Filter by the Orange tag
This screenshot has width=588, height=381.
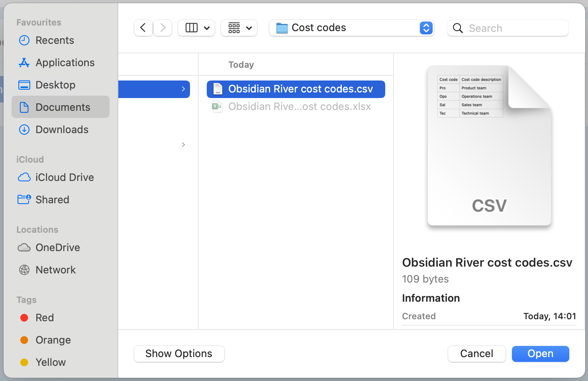[x=53, y=340]
